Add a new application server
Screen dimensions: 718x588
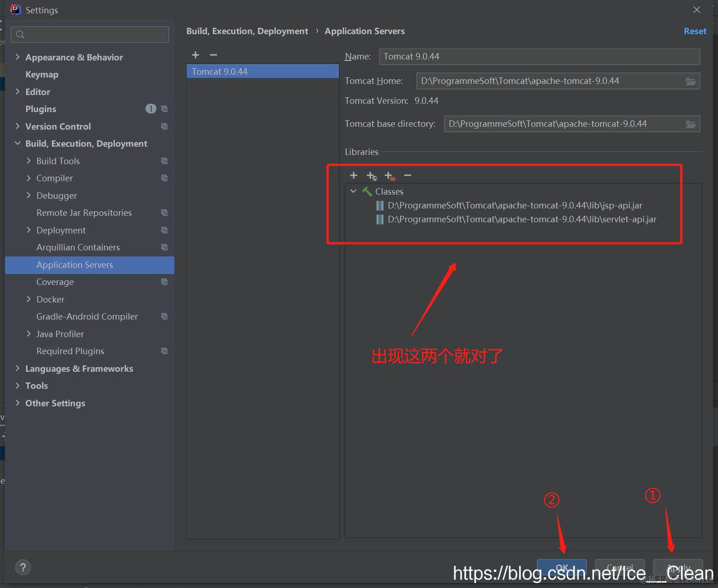point(196,55)
